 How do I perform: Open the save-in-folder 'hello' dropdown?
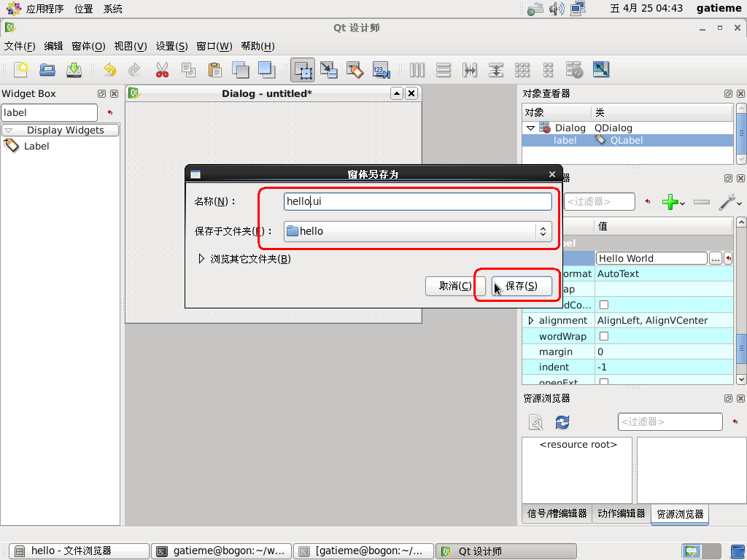tap(418, 231)
